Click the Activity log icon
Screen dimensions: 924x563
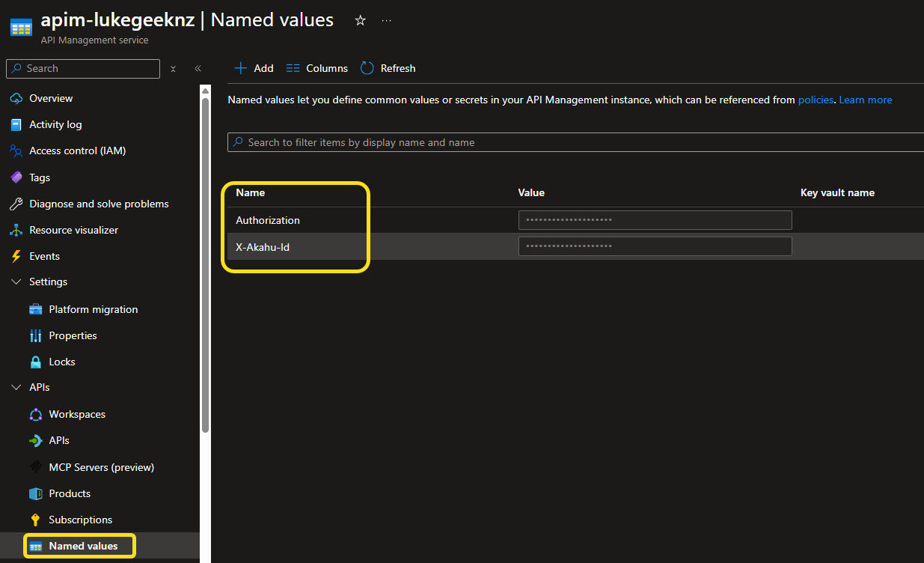(16, 124)
